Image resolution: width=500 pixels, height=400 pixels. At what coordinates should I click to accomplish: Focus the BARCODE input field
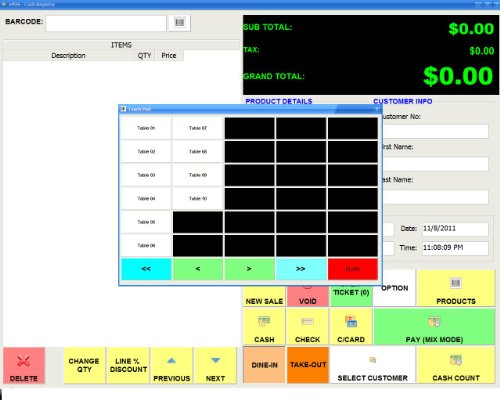pos(106,23)
